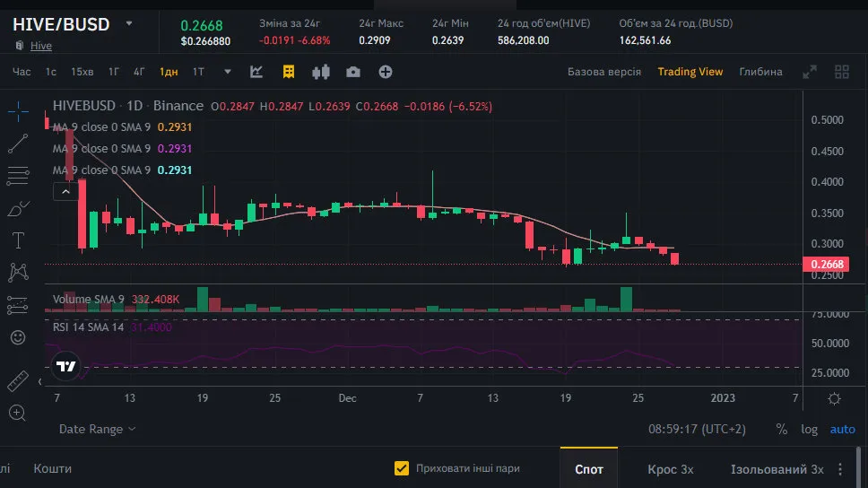Select the brush drawing tool
This screenshot has height=488, width=868.
point(18,208)
